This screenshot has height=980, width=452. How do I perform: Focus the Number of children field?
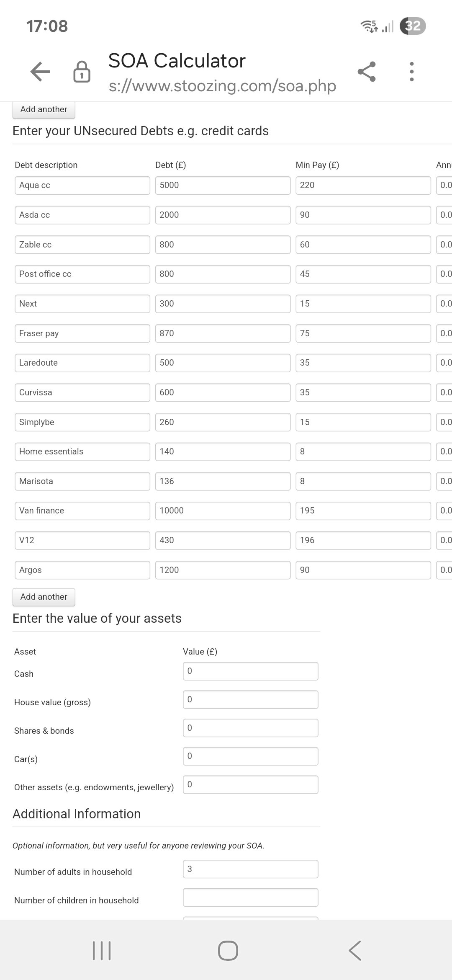pyautogui.click(x=250, y=897)
